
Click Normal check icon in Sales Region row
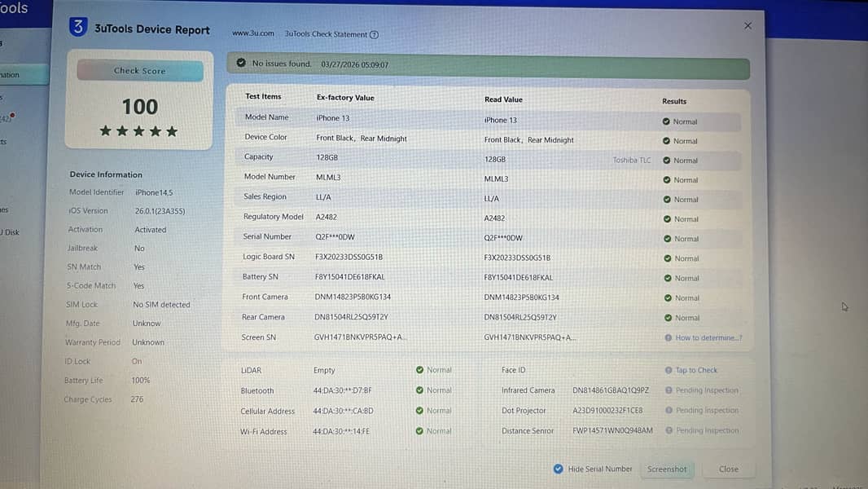(x=667, y=200)
